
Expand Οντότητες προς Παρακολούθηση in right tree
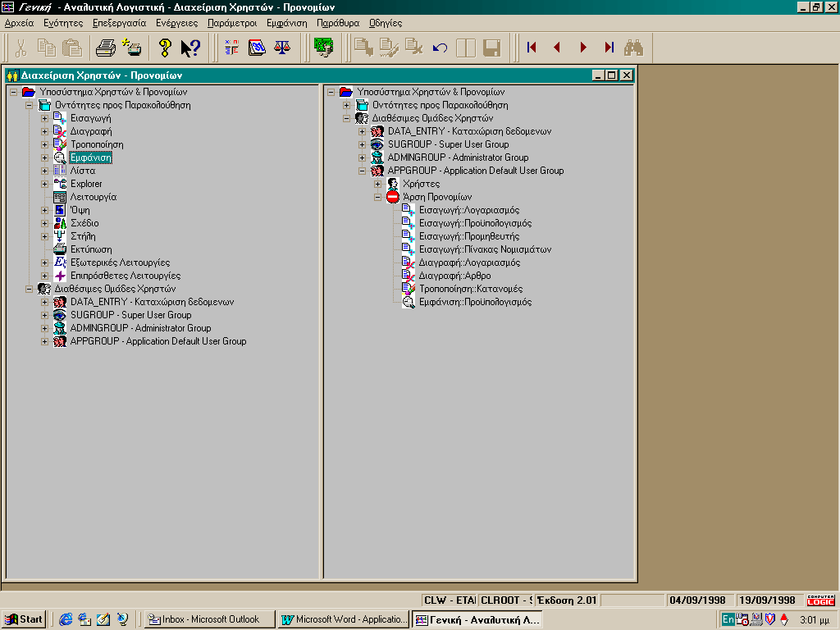click(x=347, y=105)
